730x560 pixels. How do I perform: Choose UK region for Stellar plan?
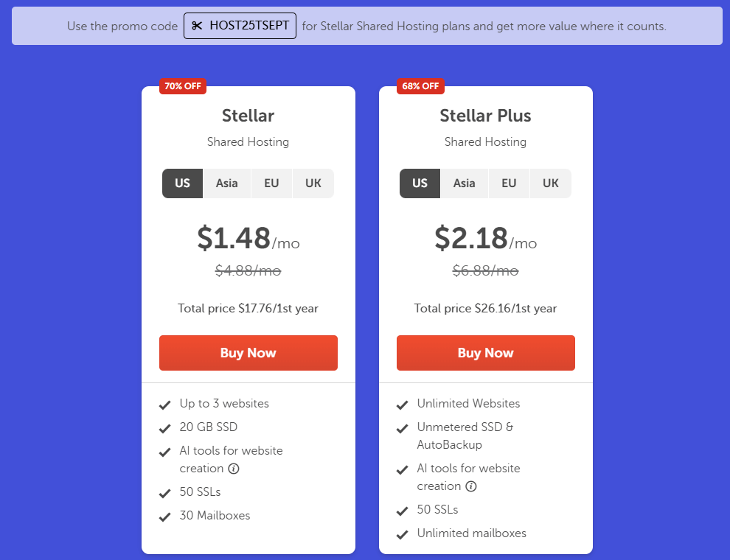313,183
